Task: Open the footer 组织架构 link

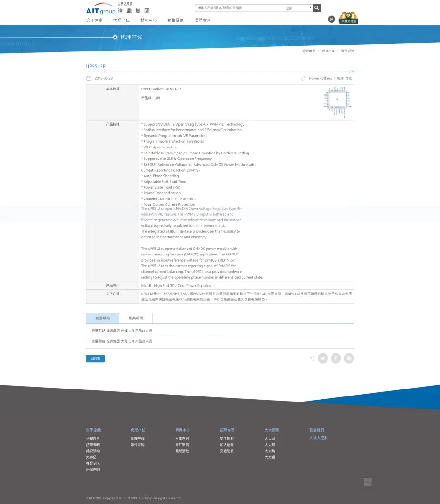Action: point(93,451)
